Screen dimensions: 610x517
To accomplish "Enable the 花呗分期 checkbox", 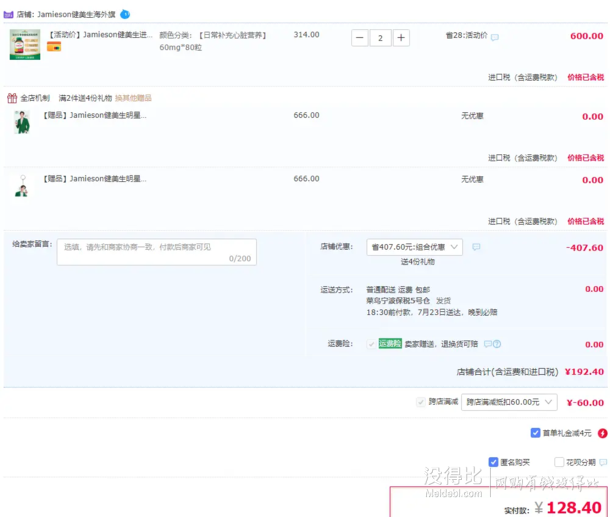I will click(559, 462).
